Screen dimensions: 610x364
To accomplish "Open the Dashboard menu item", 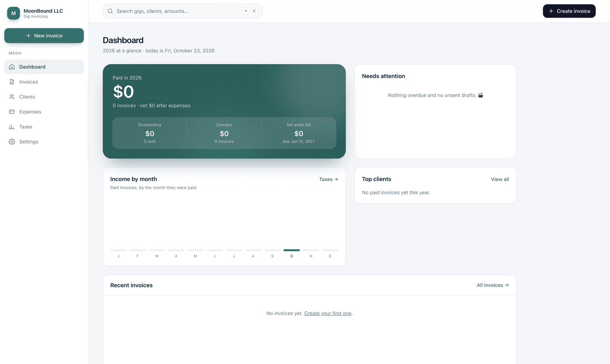I will [x=44, y=67].
